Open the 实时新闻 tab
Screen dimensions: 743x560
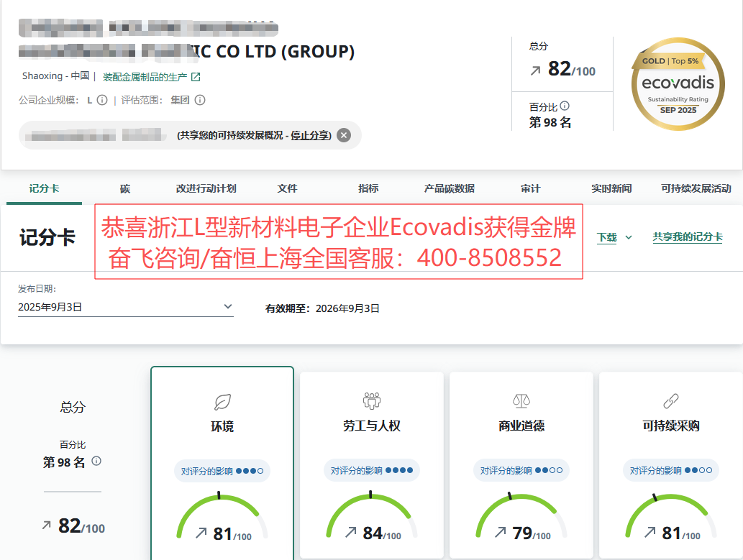point(611,188)
